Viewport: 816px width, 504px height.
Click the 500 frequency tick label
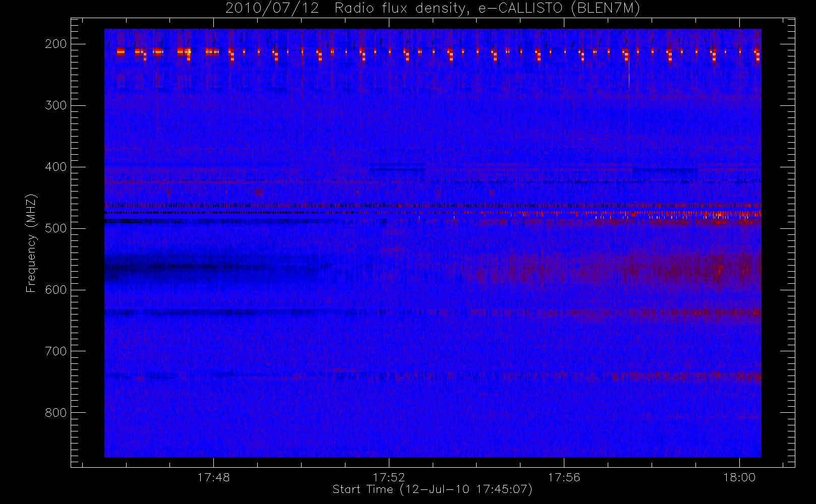click(x=55, y=228)
